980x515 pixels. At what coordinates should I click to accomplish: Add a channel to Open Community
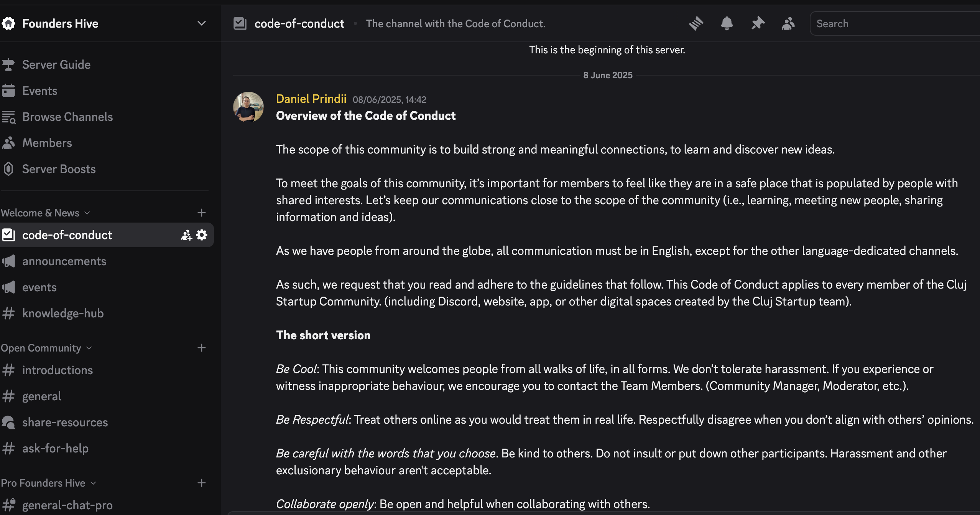pyautogui.click(x=202, y=348)
